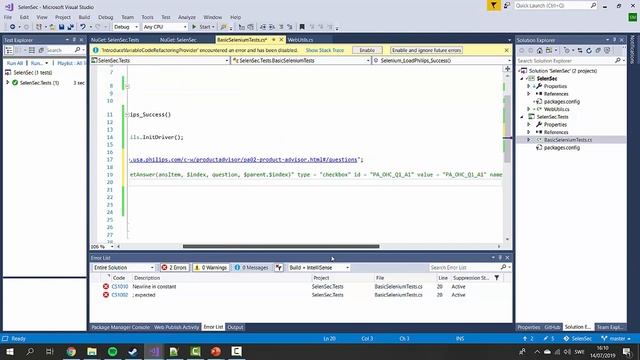Open the Any CPU platform dropdown
Screen dimensions: 640x360
[x=165, y=27]
